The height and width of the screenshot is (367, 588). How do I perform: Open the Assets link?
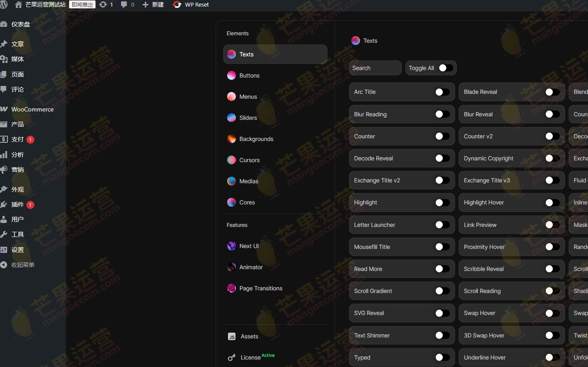coord(249,336)
